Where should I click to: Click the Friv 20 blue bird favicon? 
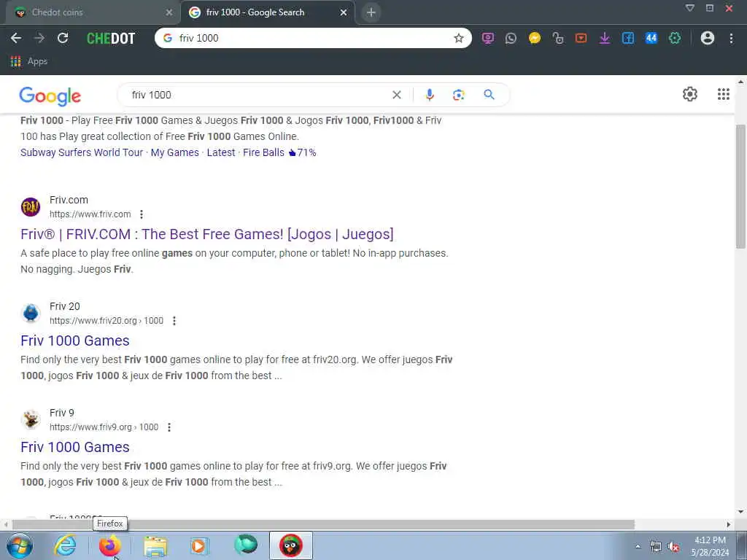(31, 314)
